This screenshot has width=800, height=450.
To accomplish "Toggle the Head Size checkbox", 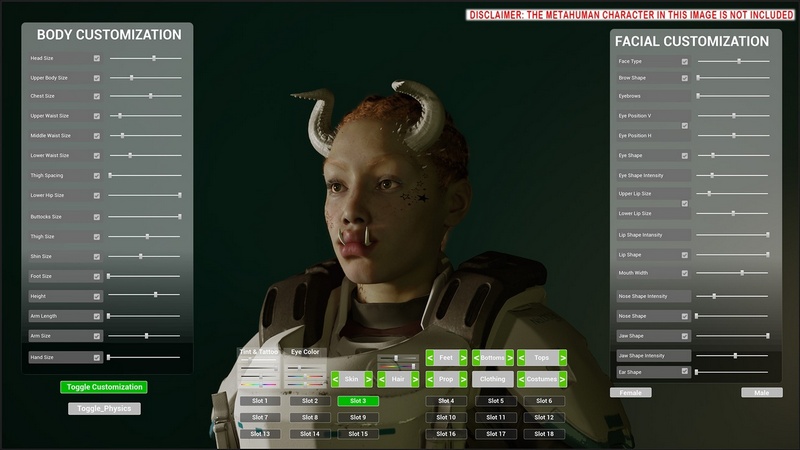I will click(96, 59).
